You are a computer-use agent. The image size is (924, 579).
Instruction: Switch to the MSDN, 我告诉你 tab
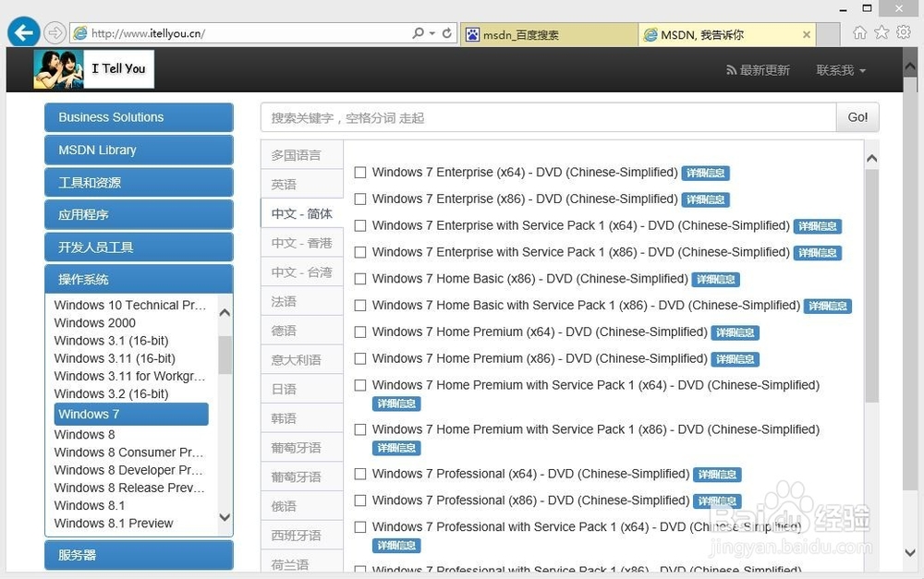tap(726, 35)
